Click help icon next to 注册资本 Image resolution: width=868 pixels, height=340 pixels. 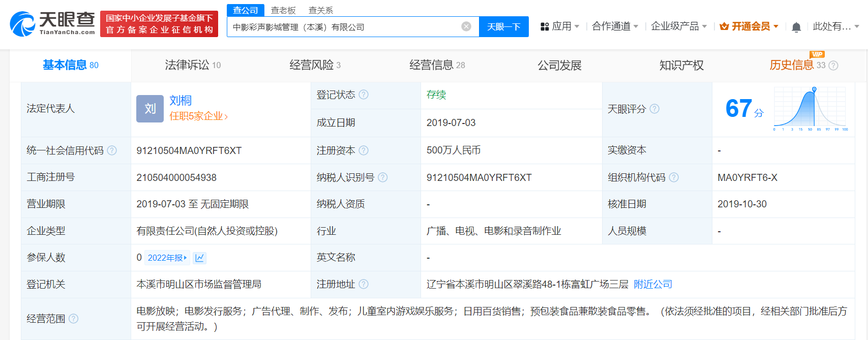coord(364,150)
